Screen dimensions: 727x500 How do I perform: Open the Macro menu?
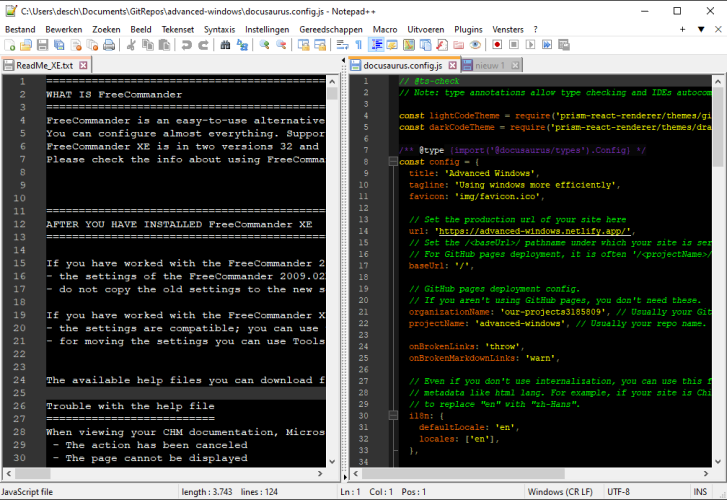[x=385, y=29]
